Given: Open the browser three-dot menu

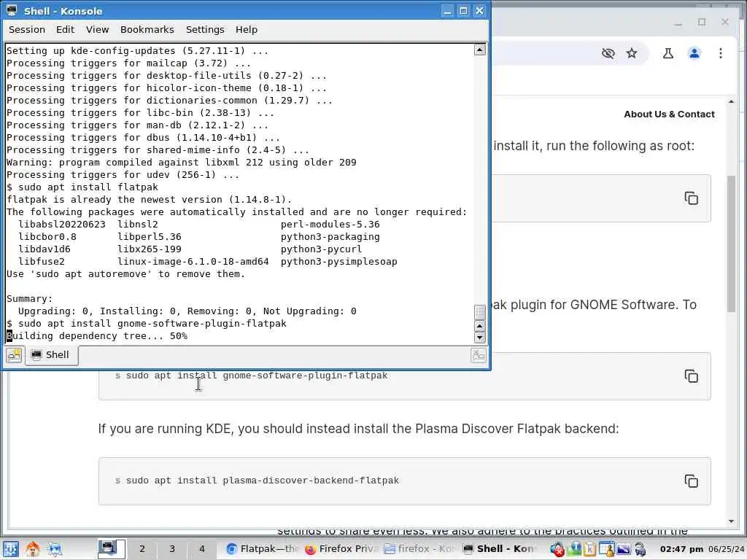Looking at the screenshot, I should pyautogui.click(x=721, y=53).
